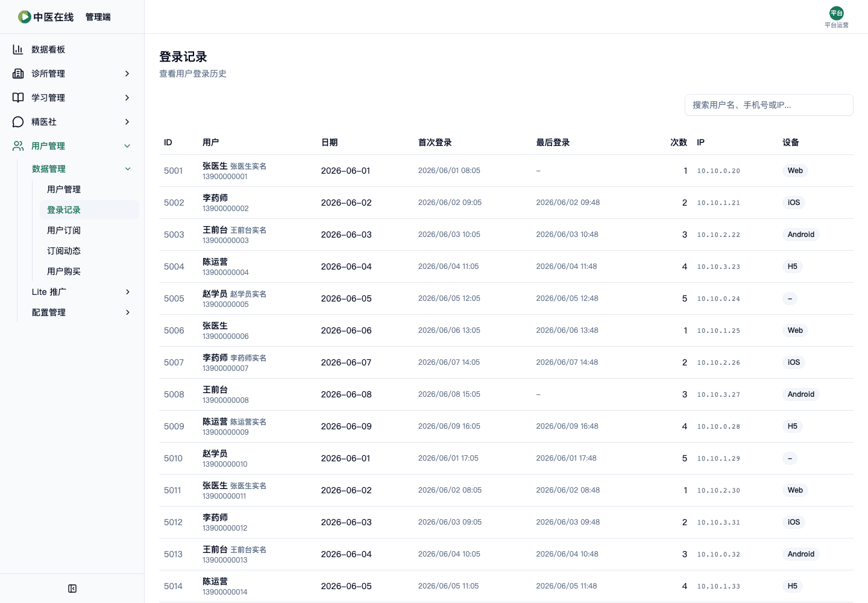Click H5 badge in row 5014

793,586
